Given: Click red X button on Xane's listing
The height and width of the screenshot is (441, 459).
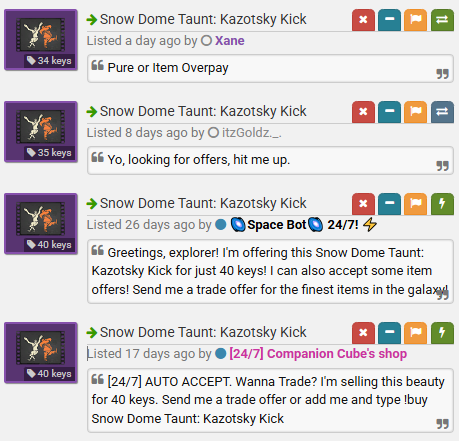Looking at the screenshot, I should [363, 20].
